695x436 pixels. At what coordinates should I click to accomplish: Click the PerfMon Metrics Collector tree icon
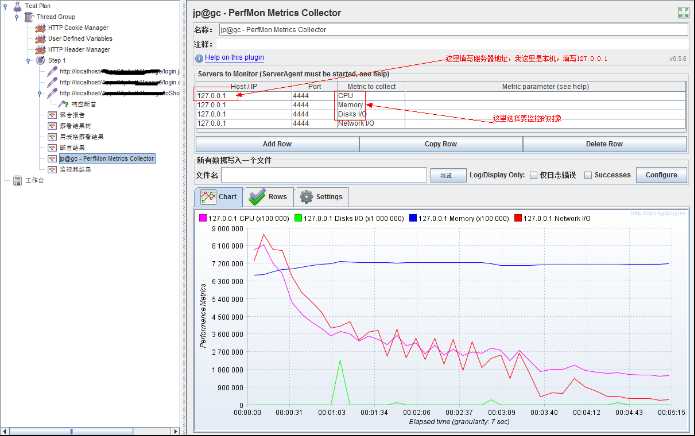[52, 159]
